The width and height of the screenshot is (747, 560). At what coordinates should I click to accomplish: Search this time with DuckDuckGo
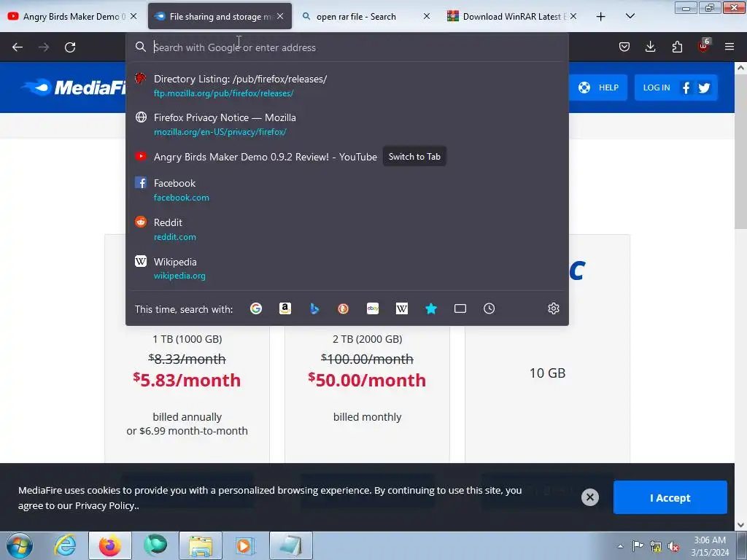coord(343,308)
